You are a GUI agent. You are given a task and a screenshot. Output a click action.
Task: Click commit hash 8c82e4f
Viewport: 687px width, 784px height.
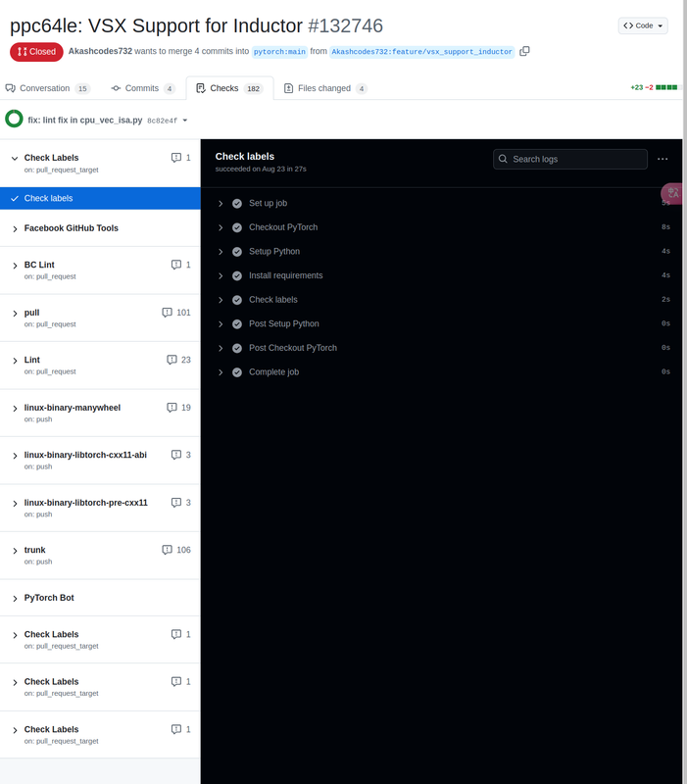click(162, 121)
